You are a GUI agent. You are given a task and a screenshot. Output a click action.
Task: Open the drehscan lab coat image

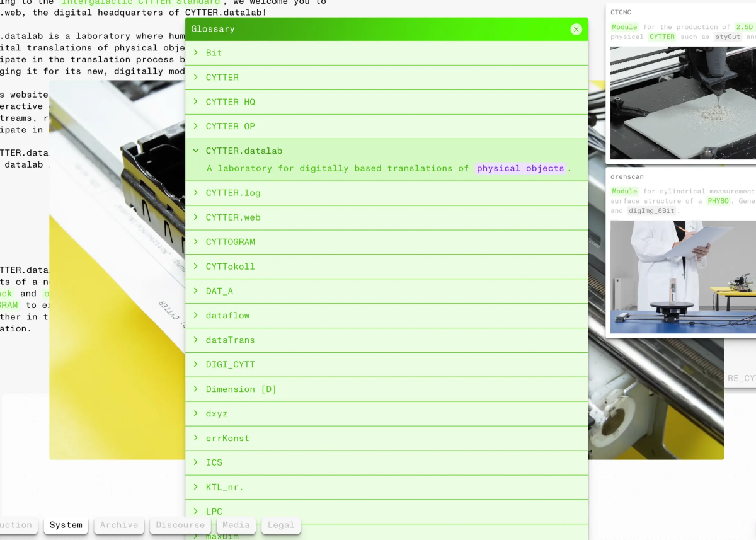click(683, 277)
